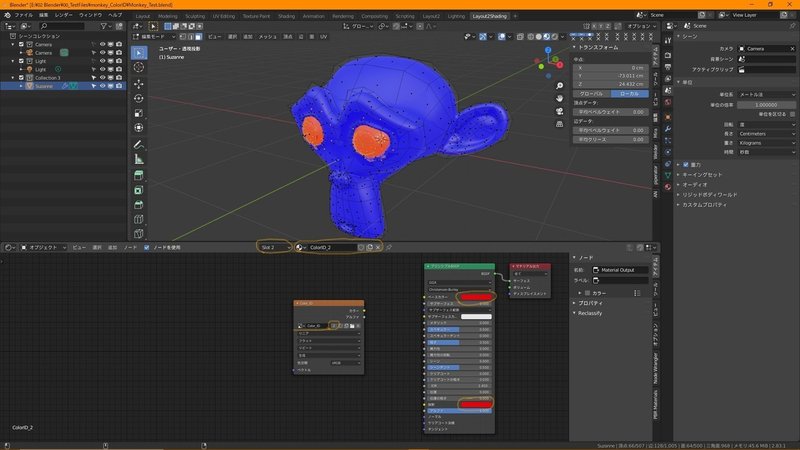The width and height of the screenshot is (800, 450).
Task: Toggle the 重力 checkbox in Scene properties
Action: tap(686, 165)
